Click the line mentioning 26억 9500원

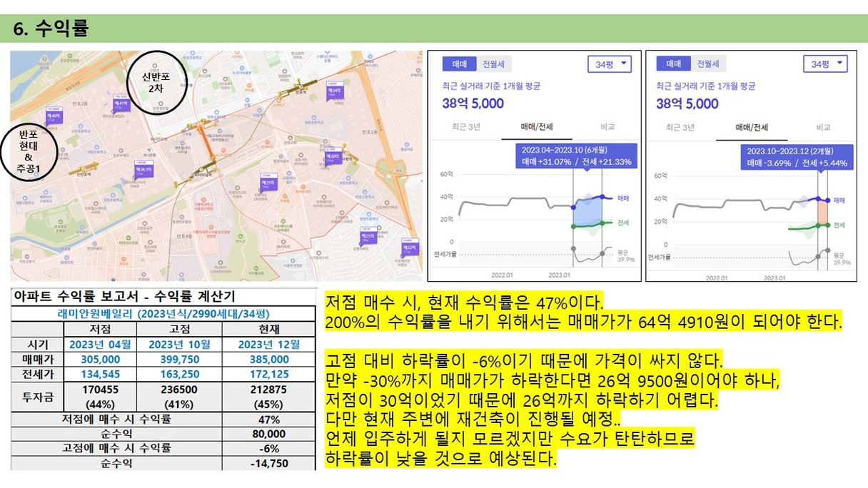coord(552,380)
